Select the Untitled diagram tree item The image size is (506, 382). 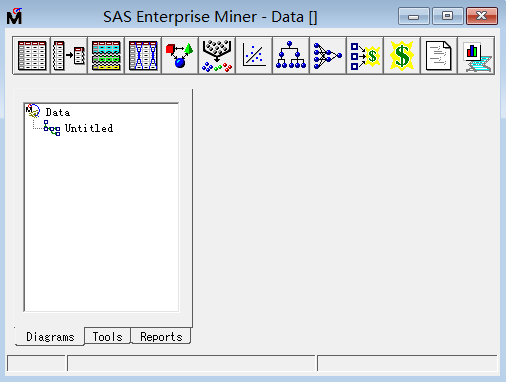[x=89, y=128]
